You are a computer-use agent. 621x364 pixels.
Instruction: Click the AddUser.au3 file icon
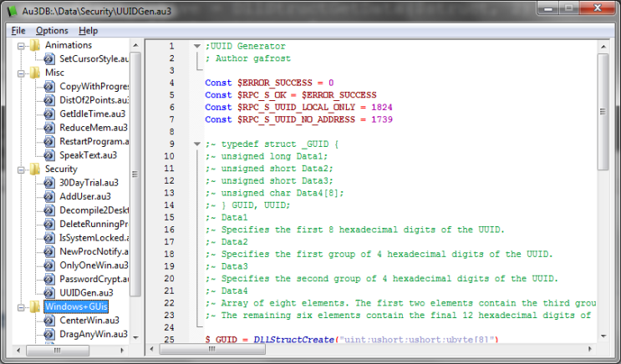[x=49, y=197]
